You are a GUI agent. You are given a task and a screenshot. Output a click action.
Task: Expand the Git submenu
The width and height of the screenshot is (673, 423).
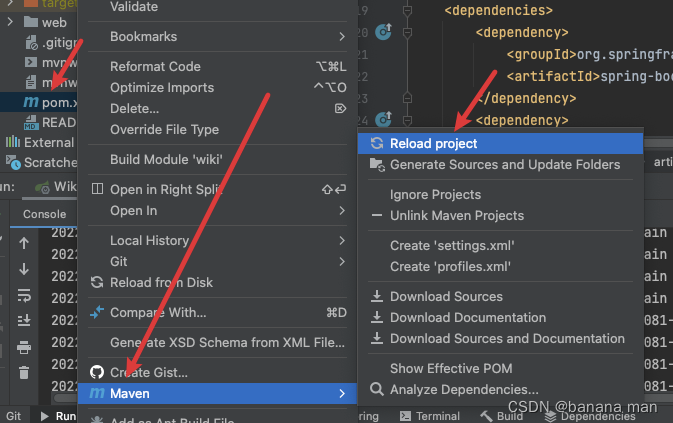point(217,261)
